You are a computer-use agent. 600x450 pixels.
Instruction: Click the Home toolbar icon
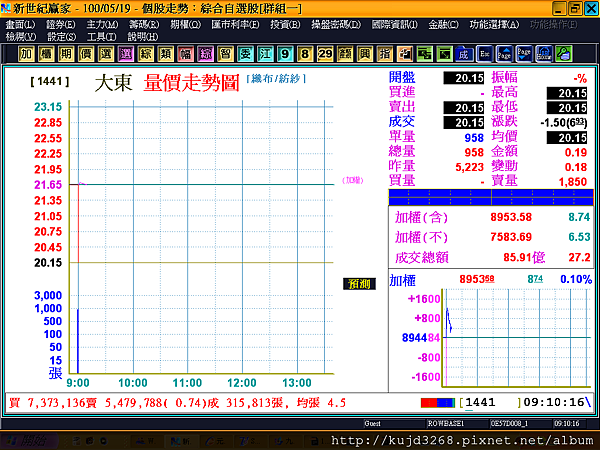(544, 54)
